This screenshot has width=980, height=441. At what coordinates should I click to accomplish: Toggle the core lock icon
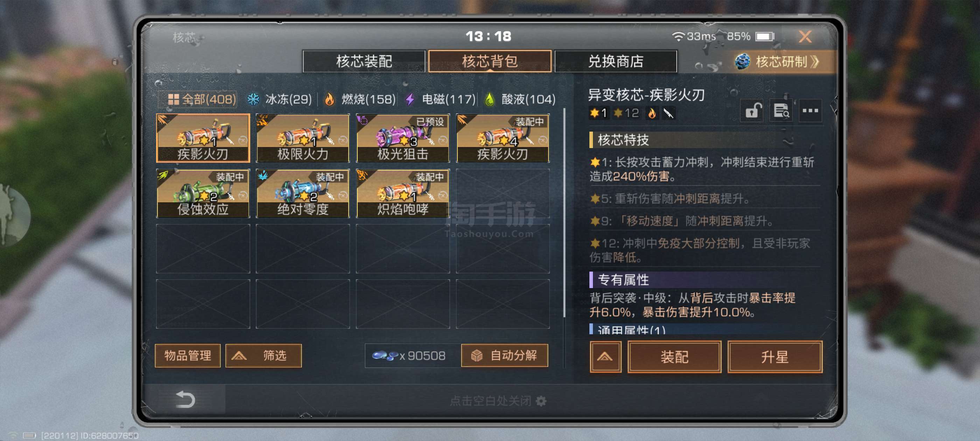(x=752, y=111)
